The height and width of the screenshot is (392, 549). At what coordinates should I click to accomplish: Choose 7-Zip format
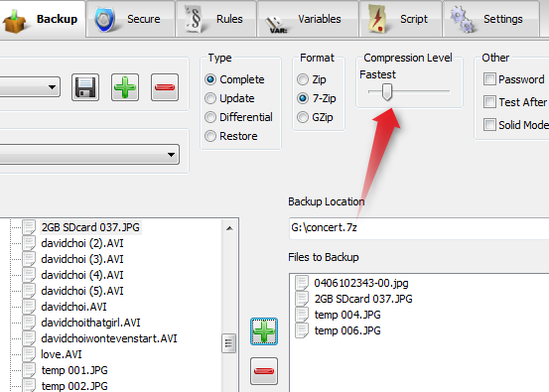pyautogui.click(x=317, y=98)
